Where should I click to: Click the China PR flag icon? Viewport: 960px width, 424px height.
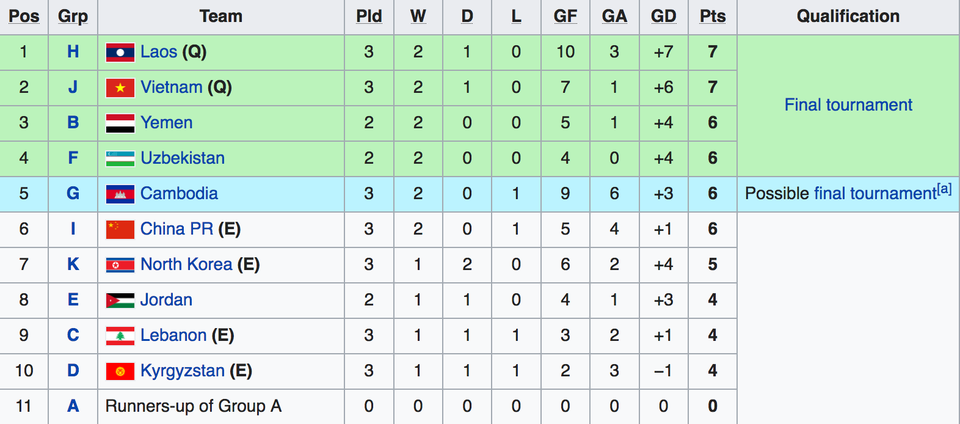coord(120,229)
